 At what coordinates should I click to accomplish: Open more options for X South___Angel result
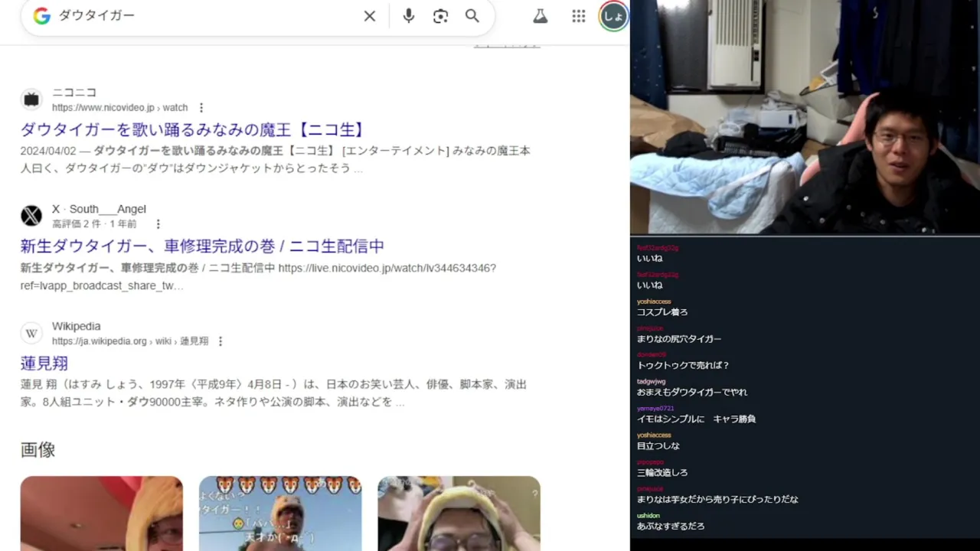coord(158,224)
